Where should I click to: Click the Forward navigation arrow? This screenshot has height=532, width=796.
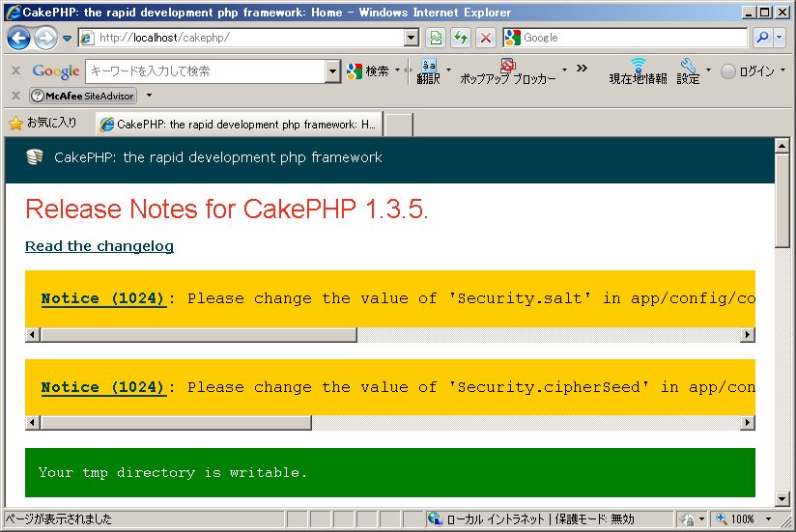click(46, 38)
